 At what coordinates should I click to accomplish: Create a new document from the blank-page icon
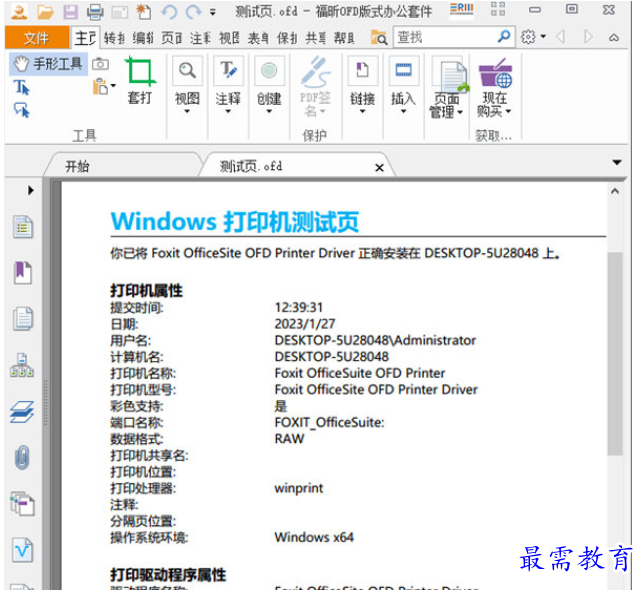click(143, 12)
